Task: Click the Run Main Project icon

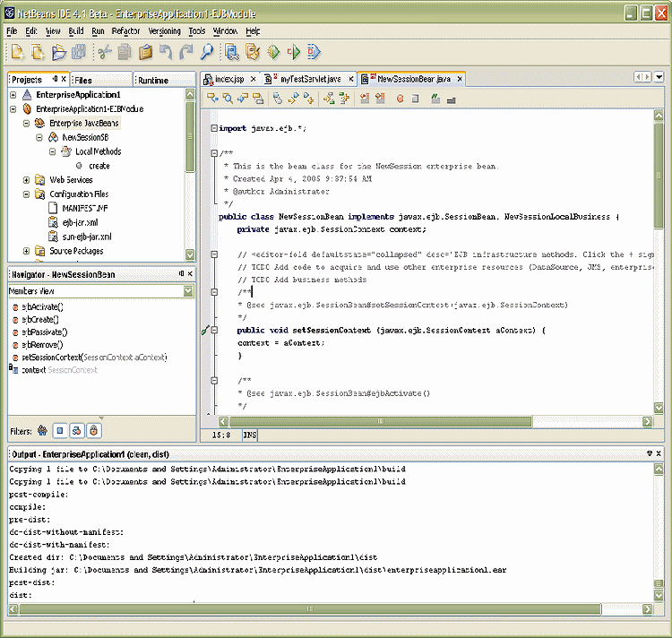Action: 272,52
